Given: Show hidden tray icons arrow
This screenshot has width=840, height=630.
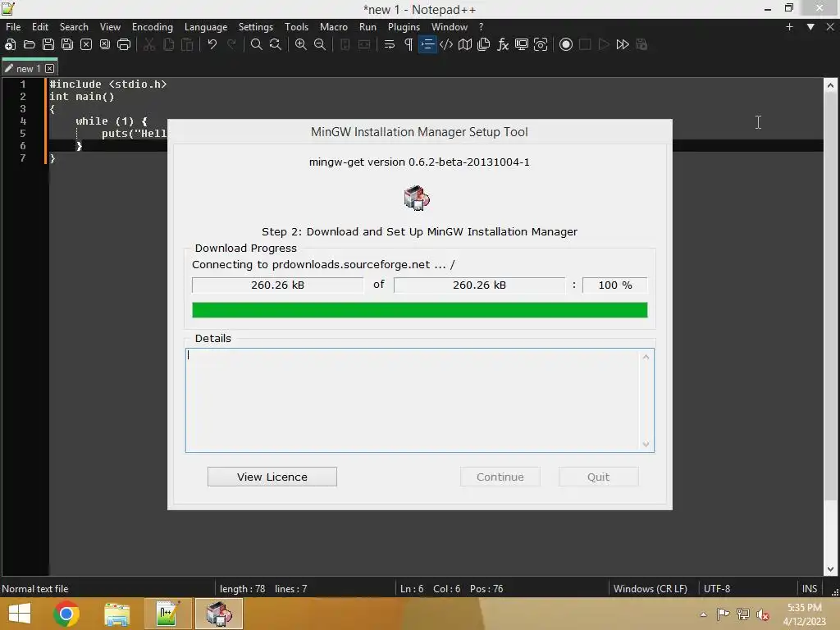Looking at the screenshot, I should click(x=703, y=614).
